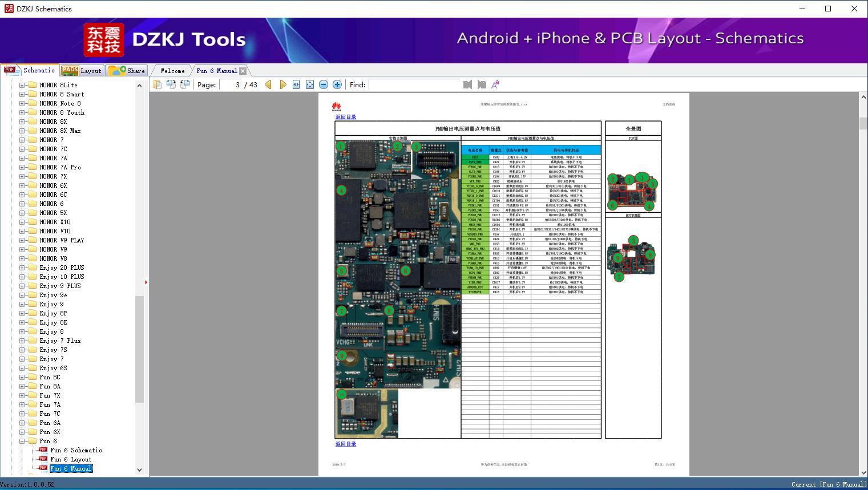Expand the HONOR V10 folder
This screenshot has height=490, width=868.
pos(22,231)
